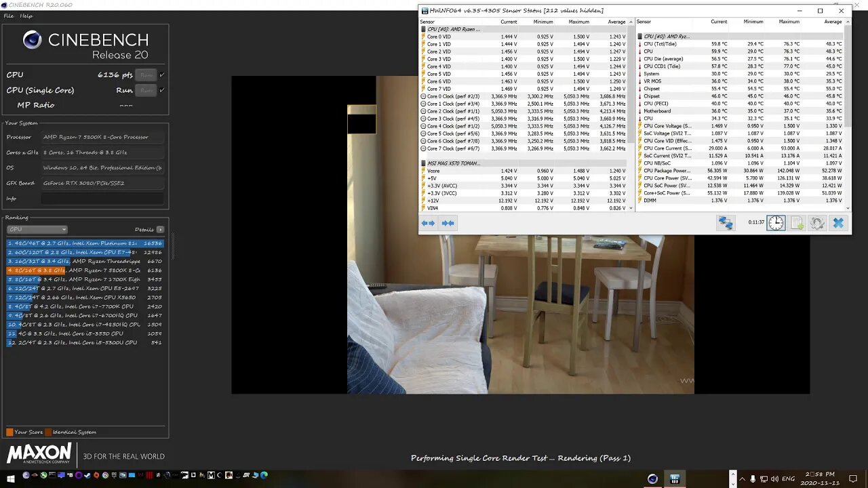Click the Cinebench running app taskbar icon

[x=652, y=479]
